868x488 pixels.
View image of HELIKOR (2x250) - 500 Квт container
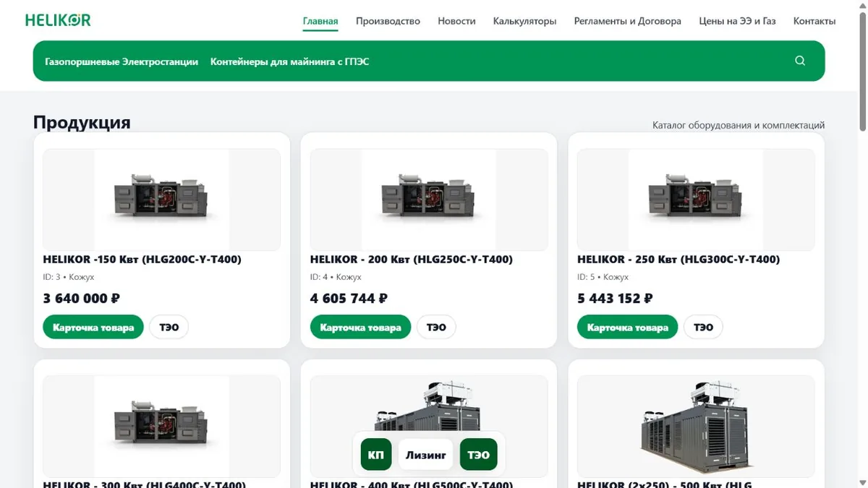(x=696, y=426)
